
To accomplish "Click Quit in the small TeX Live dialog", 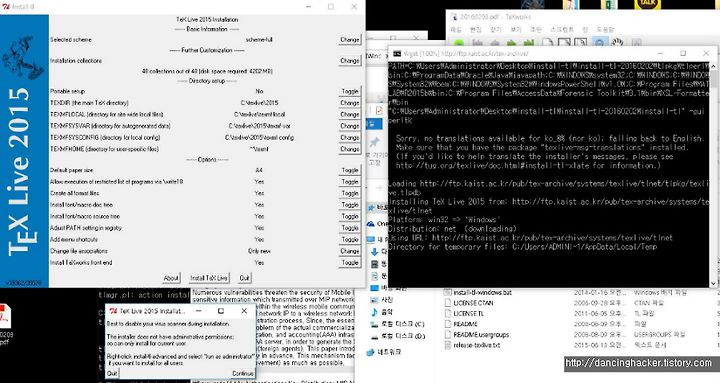I will point(112,373).
